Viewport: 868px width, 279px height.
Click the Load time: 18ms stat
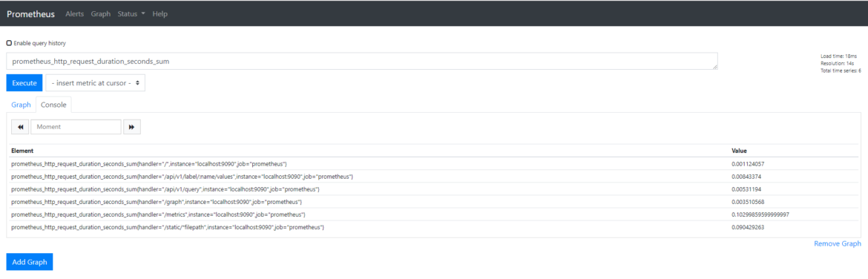[838, 56]
